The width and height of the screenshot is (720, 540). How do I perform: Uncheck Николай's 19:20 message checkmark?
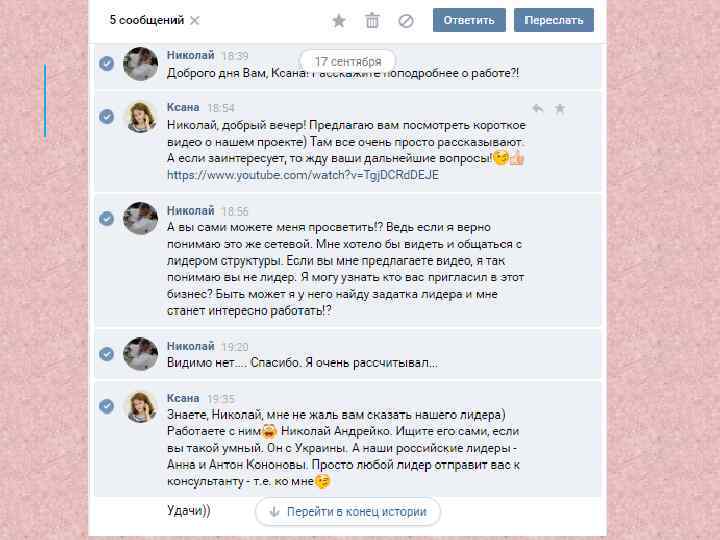107,354
